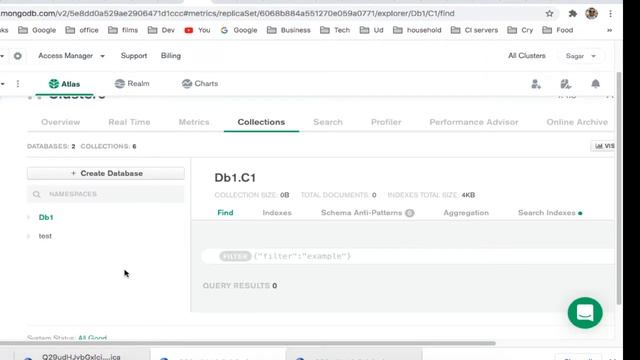Open the browser profile avatar
This screenshot has width=640, height=360.
(591, 13)
